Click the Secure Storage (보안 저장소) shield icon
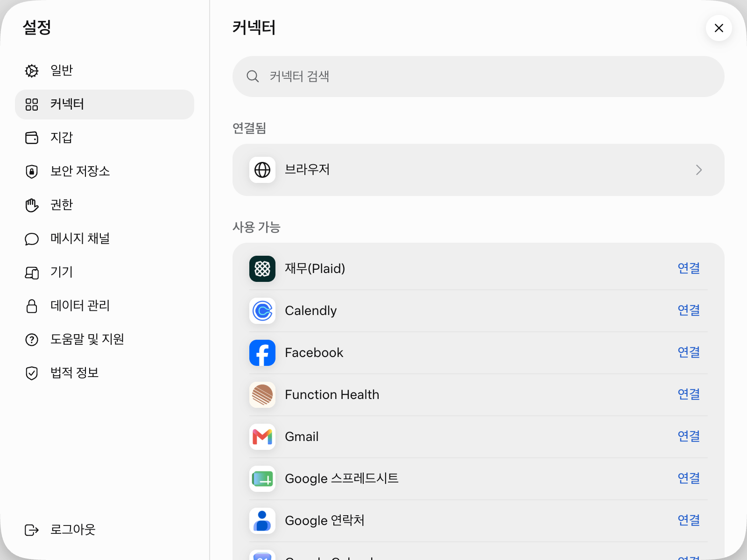This screenshot has width=747, height=560. tap(32, 171)
